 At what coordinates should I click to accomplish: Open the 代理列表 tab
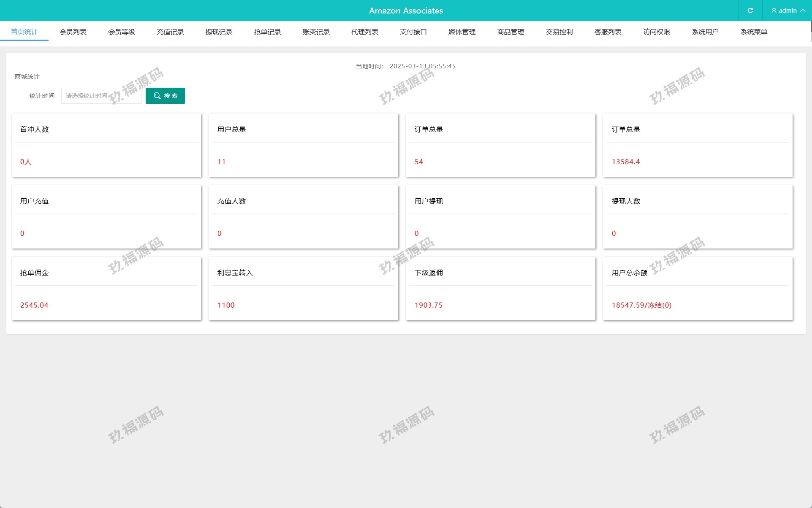[x=364, y=32]
